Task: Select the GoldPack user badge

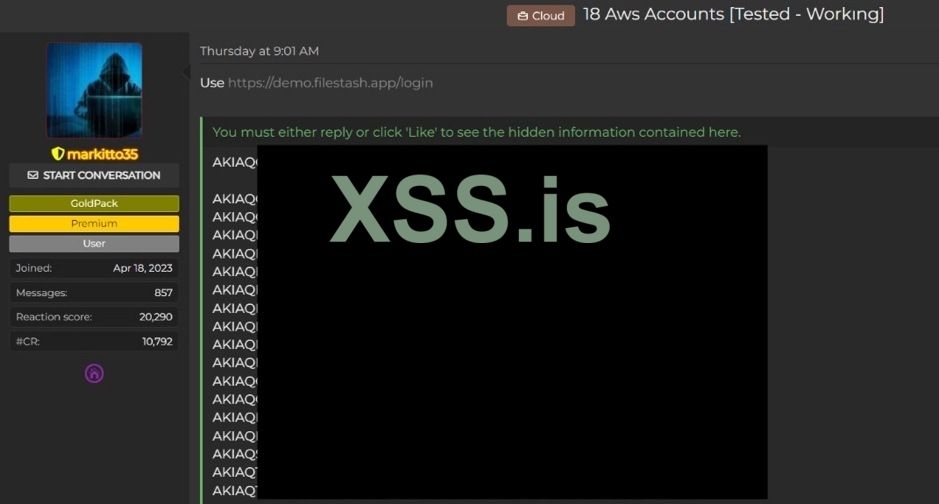Action: point(94,204)
